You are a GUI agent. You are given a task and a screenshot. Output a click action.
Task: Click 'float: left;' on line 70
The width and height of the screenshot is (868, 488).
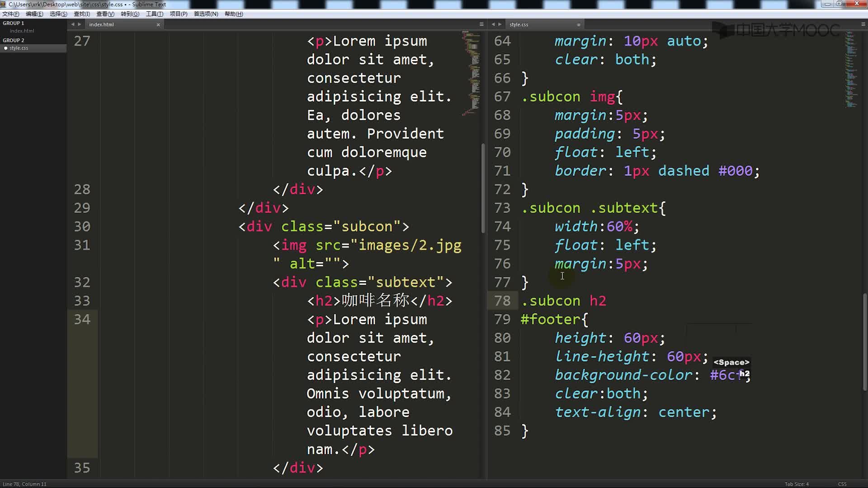point(606,152)
